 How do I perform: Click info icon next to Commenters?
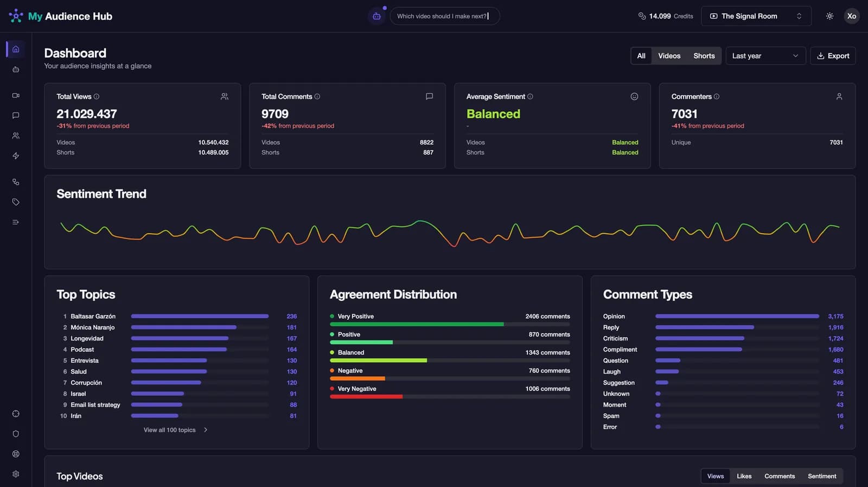717,97
